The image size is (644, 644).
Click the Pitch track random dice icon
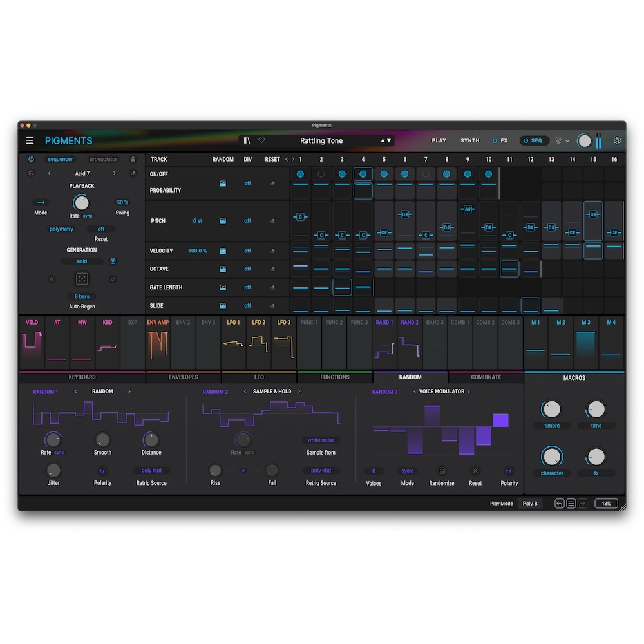[x=223, y=221]
